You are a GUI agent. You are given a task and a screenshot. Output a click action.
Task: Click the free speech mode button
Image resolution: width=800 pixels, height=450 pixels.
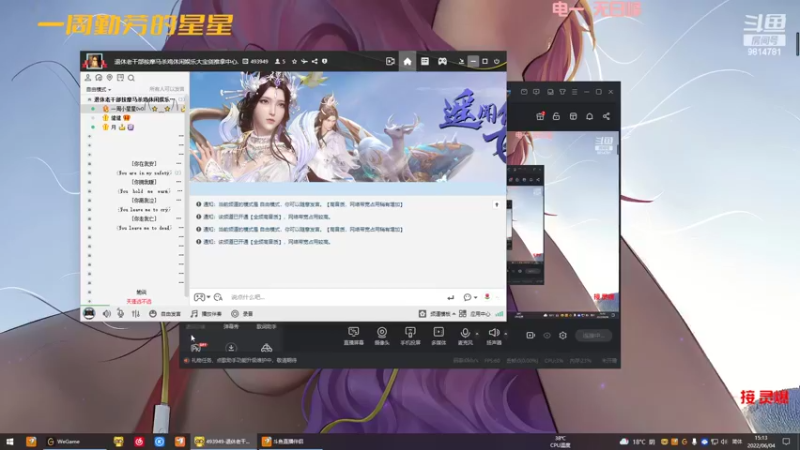165,314
